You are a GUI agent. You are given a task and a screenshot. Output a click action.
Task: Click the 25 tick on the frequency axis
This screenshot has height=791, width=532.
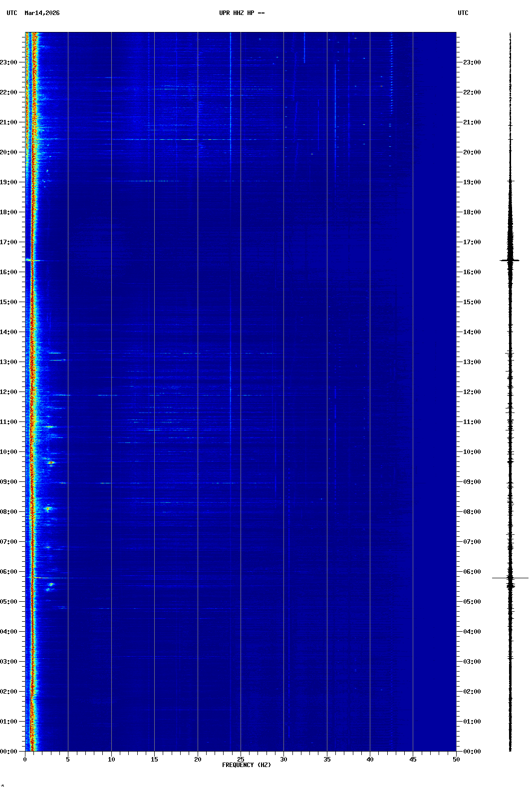[241, 760]
